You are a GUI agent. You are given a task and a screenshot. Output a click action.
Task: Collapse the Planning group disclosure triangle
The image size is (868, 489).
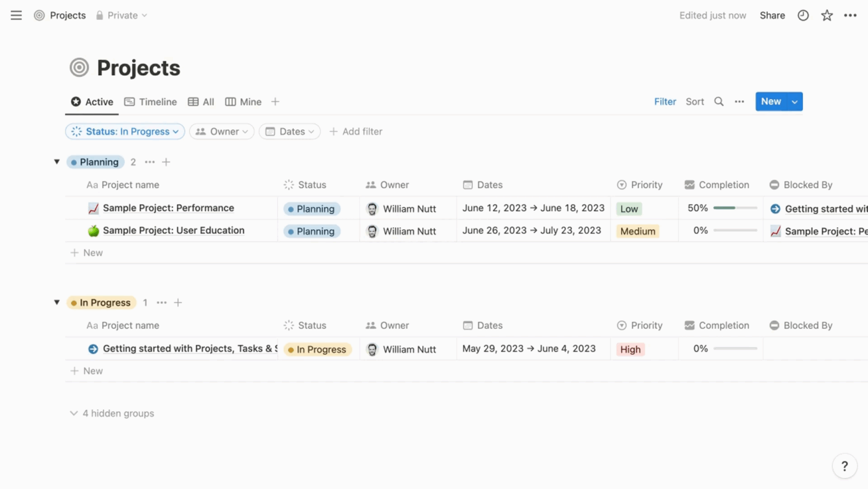(x=56, y=161)
